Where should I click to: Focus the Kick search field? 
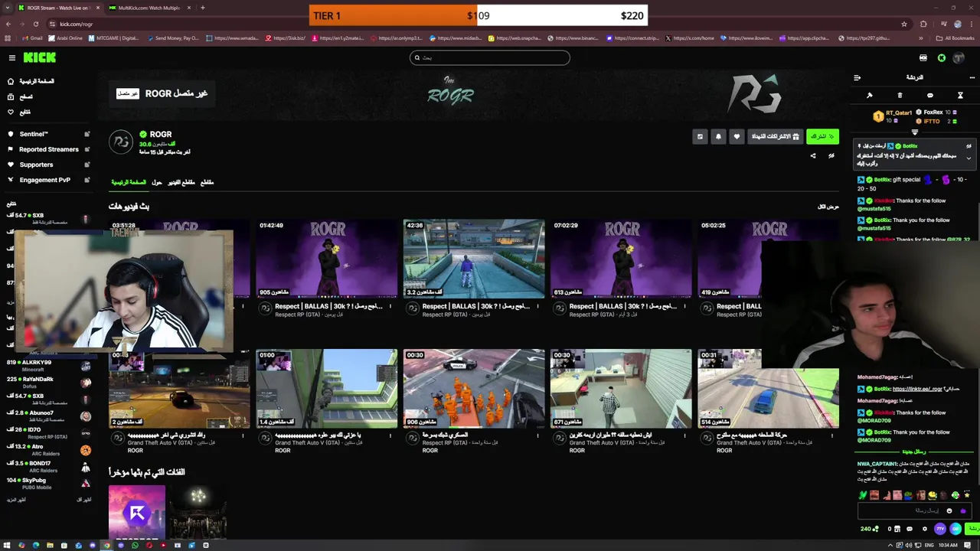click(x=490, y=57)
